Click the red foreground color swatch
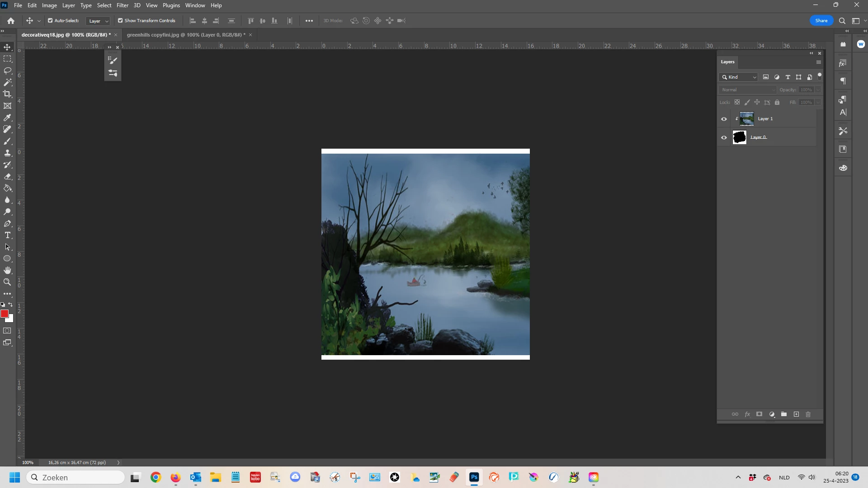868x488 pixels. [4, 314]
